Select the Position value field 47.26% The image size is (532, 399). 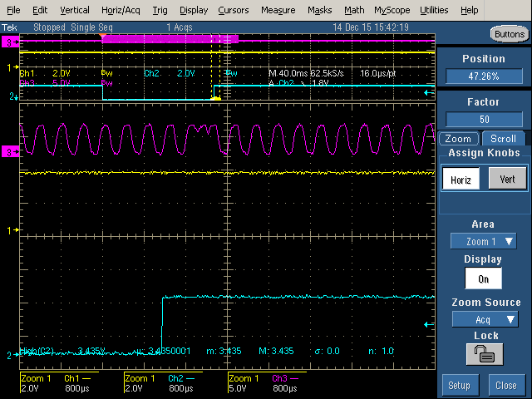[484, 76]
